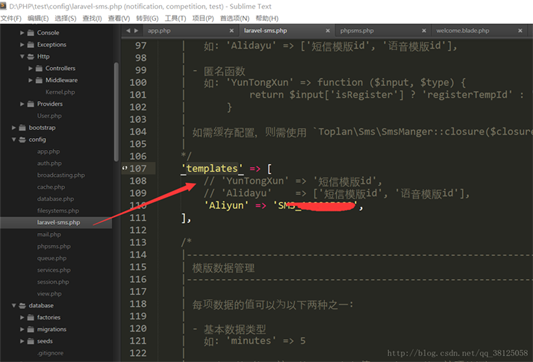Image resolution: width=533 pixels, height=362 pixels.
Task: Close the app.php tab
Action: tap(231, 31)
